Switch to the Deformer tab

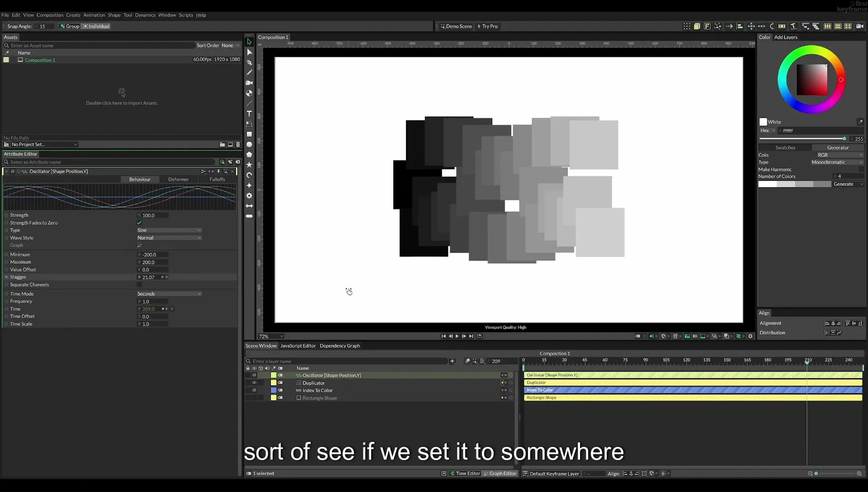[179, 180]
